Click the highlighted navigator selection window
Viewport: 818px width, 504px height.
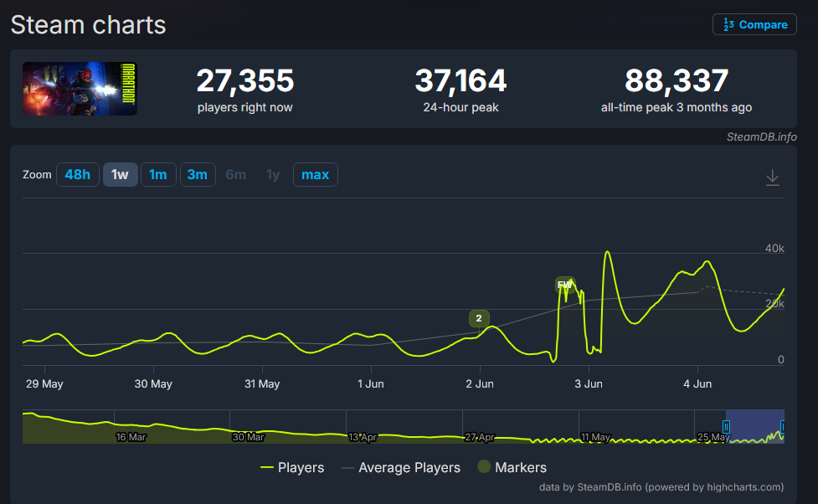pos(755,426)
